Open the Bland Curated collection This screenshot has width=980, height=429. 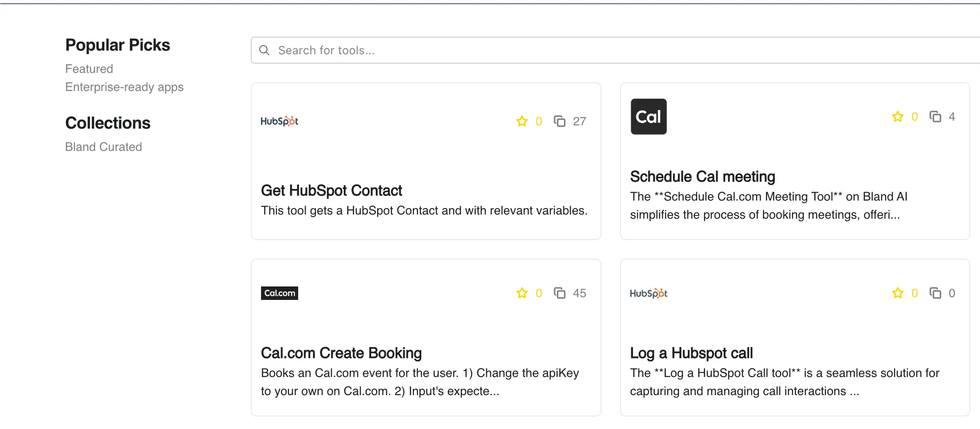[104, 147]
